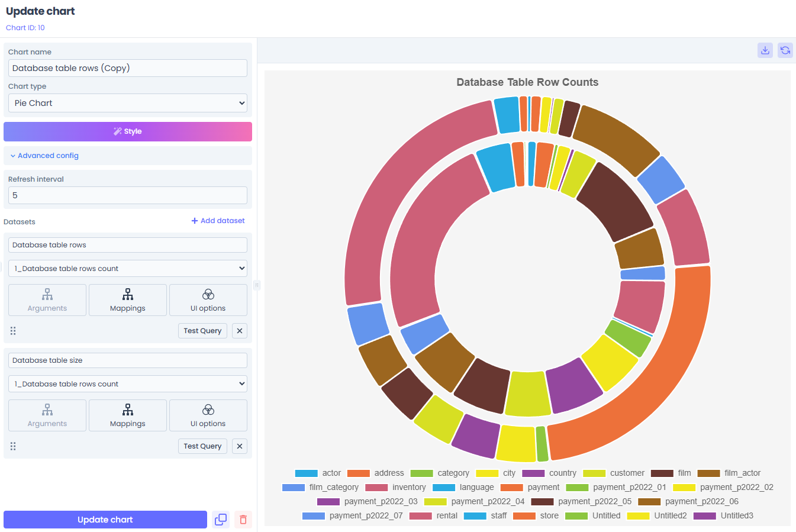Screen dimensions: 796x532
Task: Edit the Database table size dataset name field
Action: point(128,360)
